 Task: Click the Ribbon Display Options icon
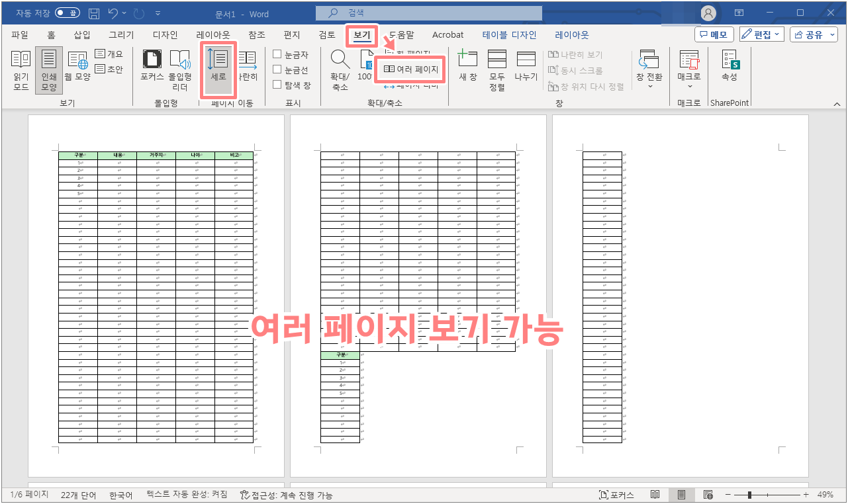click(x=740, y=13)
